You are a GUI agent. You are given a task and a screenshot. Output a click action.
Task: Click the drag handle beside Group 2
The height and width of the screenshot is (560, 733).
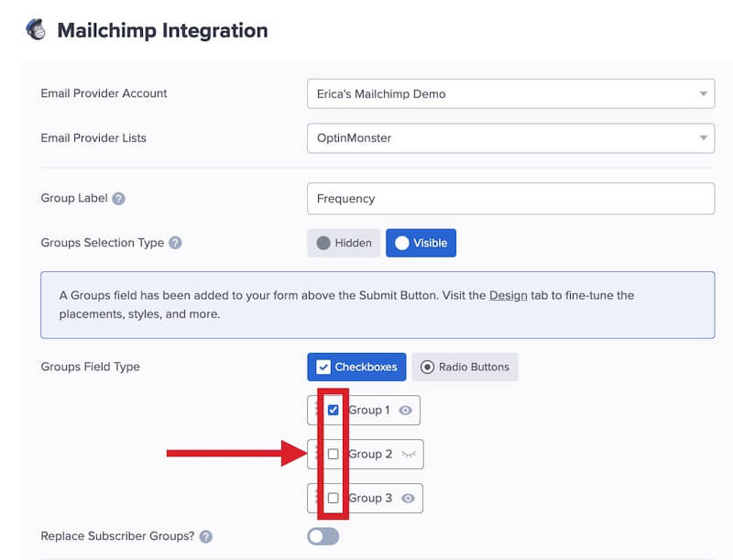coord(317,454)
